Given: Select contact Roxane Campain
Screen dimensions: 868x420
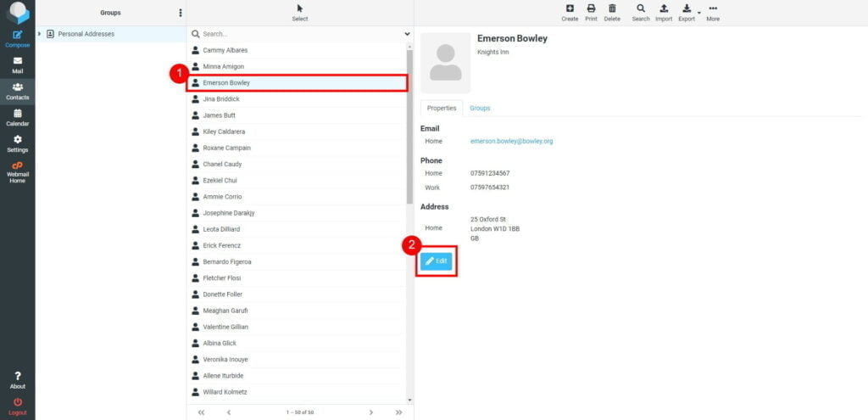Looking at the screenshot, I should [296, 148].
